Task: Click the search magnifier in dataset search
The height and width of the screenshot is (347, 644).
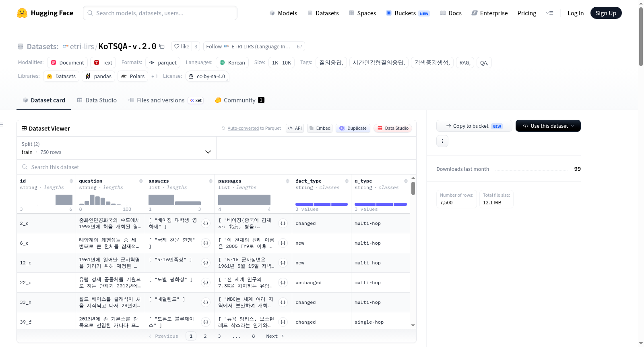Action: (25, 167)
